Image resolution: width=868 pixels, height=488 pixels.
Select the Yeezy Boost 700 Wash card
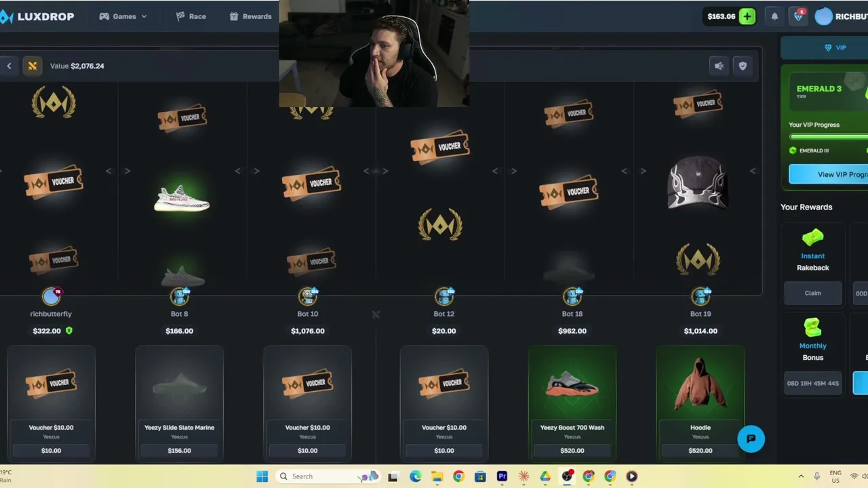click(x=572, y=405)
